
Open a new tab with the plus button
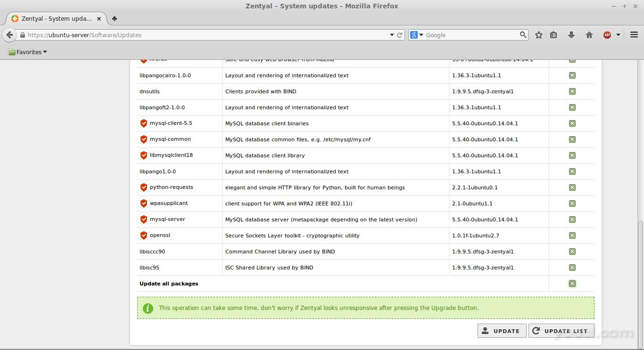[x=114, y=19]
